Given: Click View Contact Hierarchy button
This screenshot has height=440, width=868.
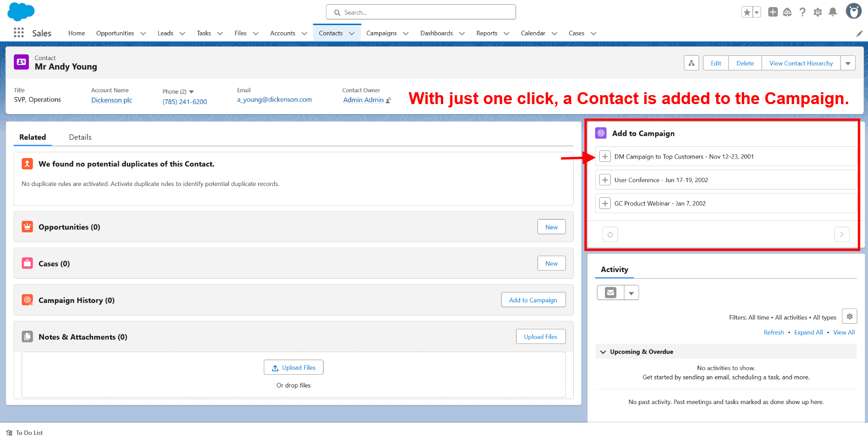Looking at the screenshot, I should pos(801,63).
